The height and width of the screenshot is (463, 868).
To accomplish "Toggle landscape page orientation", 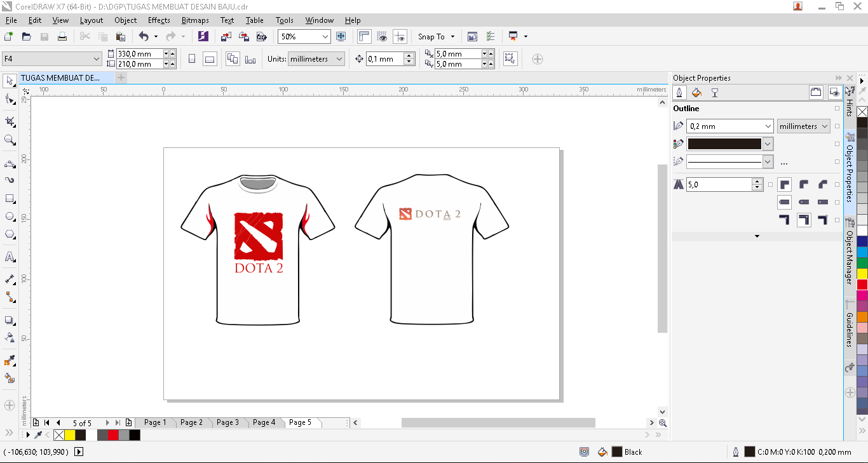I will point(209,58).
